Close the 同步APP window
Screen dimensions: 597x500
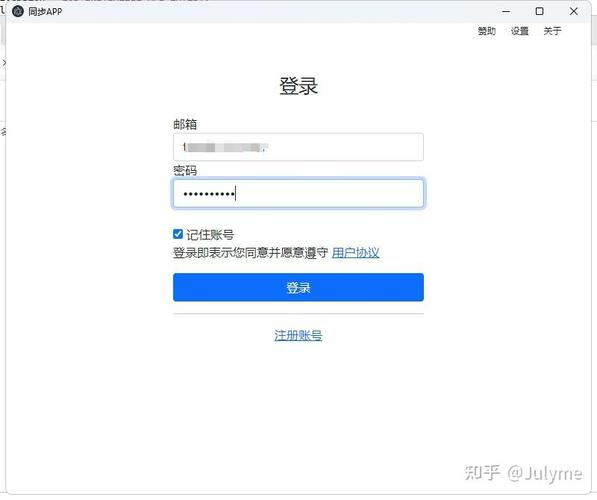574,11
